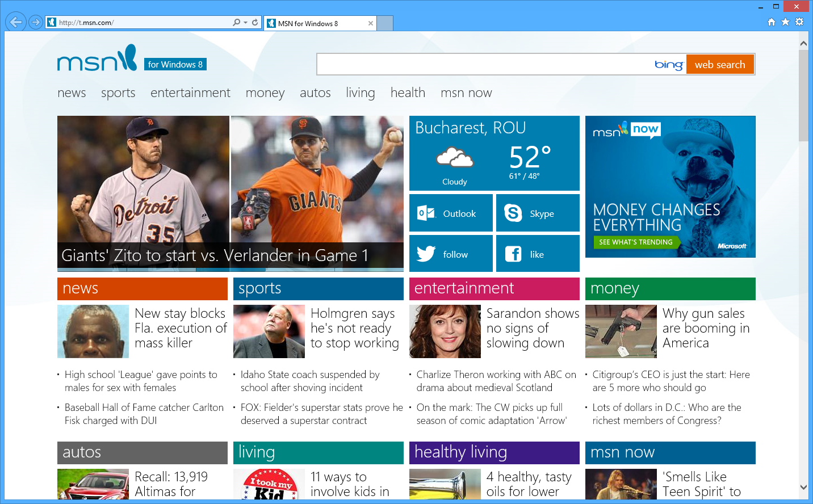Open the Skype tile
The height and width of the screenshot is (504, 813).
tap(538, 213)
